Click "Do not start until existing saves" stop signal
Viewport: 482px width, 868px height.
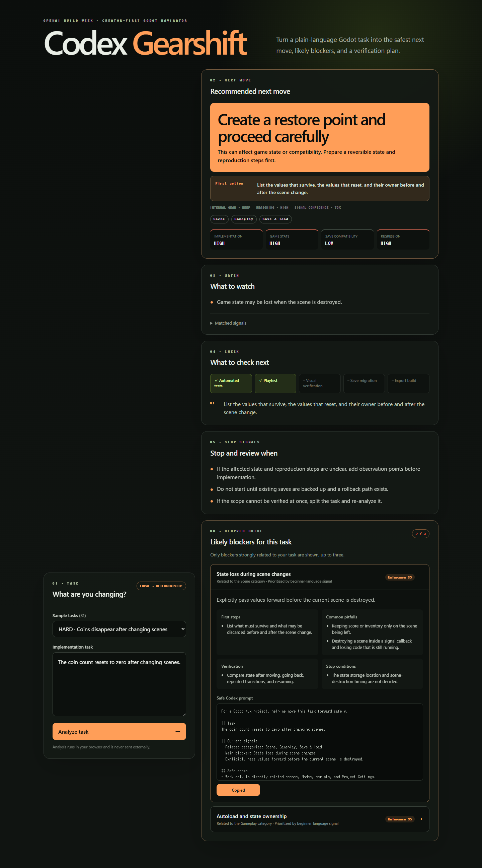302,489
